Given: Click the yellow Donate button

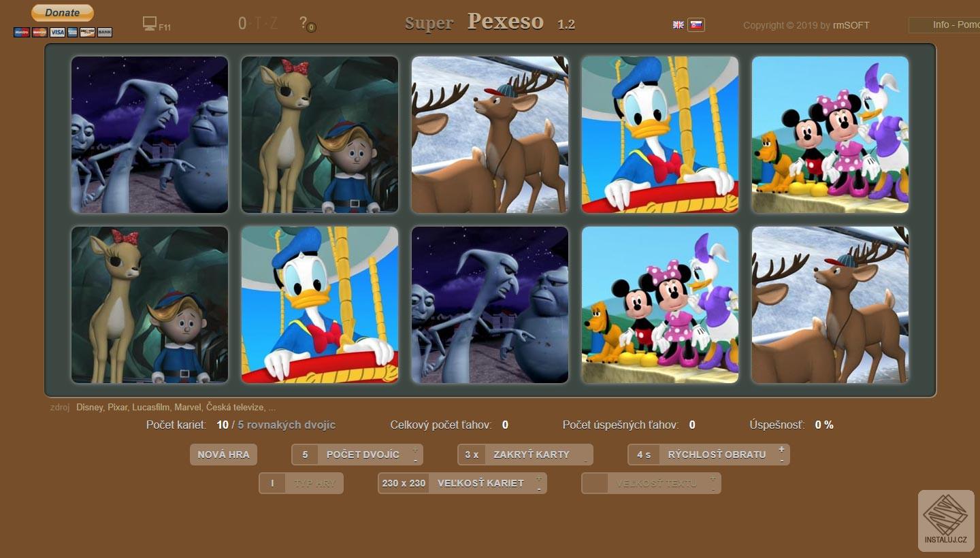Looking at the screenshot, I should click(x=63, y=13).
